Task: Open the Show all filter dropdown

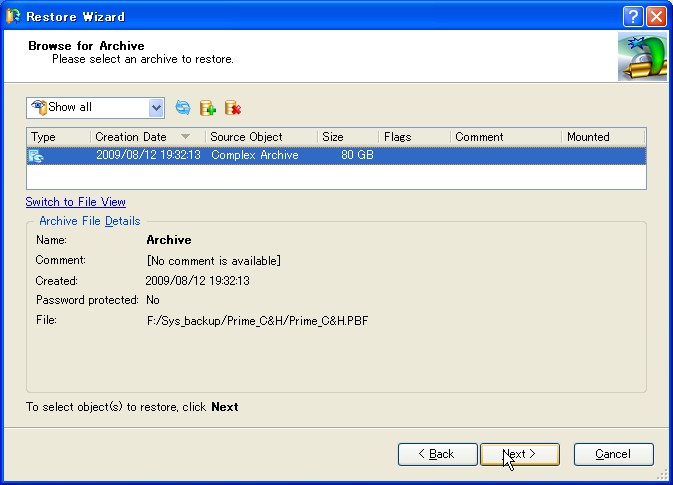Action: pos(156,108)
